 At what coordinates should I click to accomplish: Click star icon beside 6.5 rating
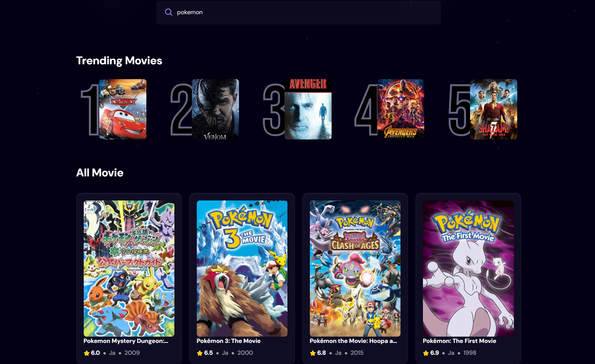200,353
